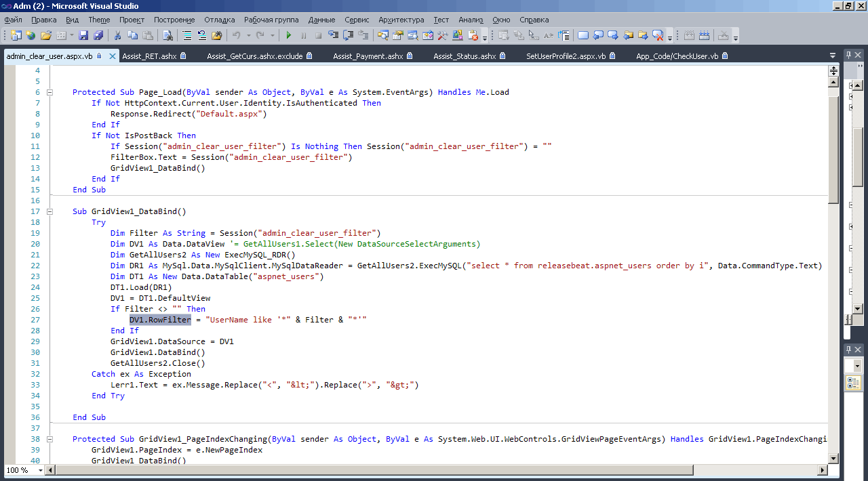Click the Previous Bookmark icon

click(598, 35)
